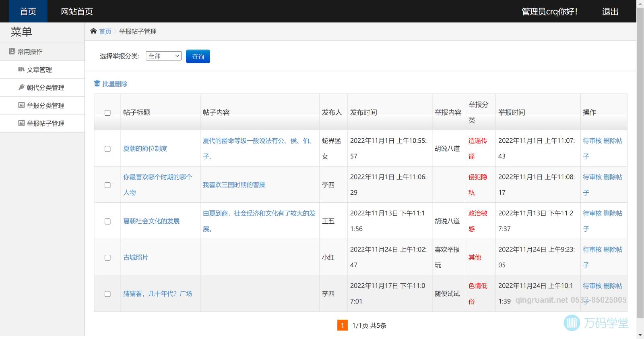Click the 举报分类管理 image icon
This screenshot has height=339, width=644.
click(21, 105)
